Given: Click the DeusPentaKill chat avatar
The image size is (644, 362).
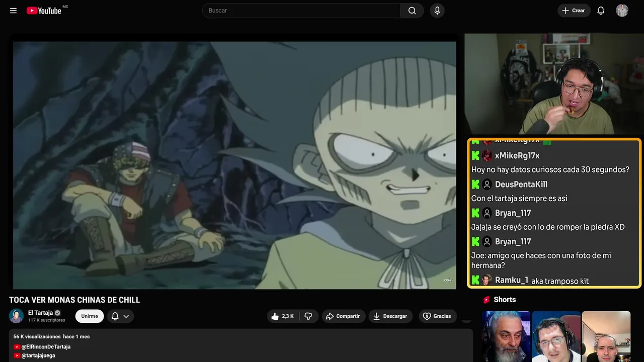Looking at the screenshot, I should (x=487, y=185).
